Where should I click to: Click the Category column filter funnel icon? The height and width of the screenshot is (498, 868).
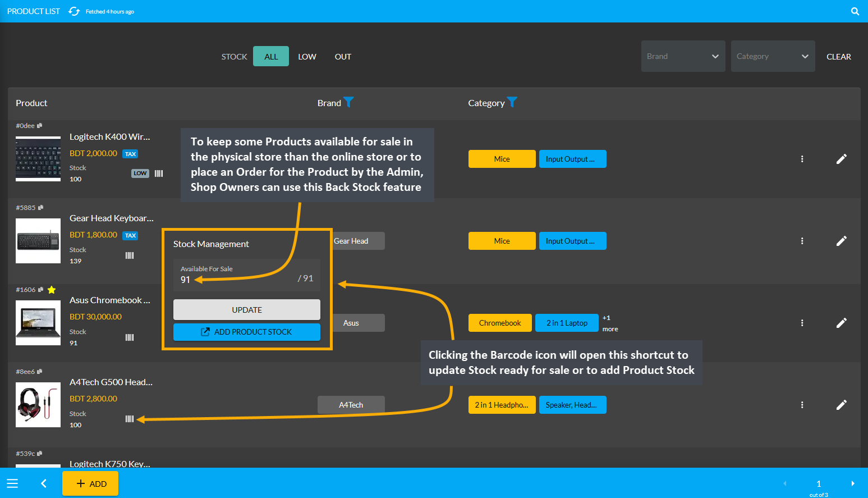click(512, 102)
